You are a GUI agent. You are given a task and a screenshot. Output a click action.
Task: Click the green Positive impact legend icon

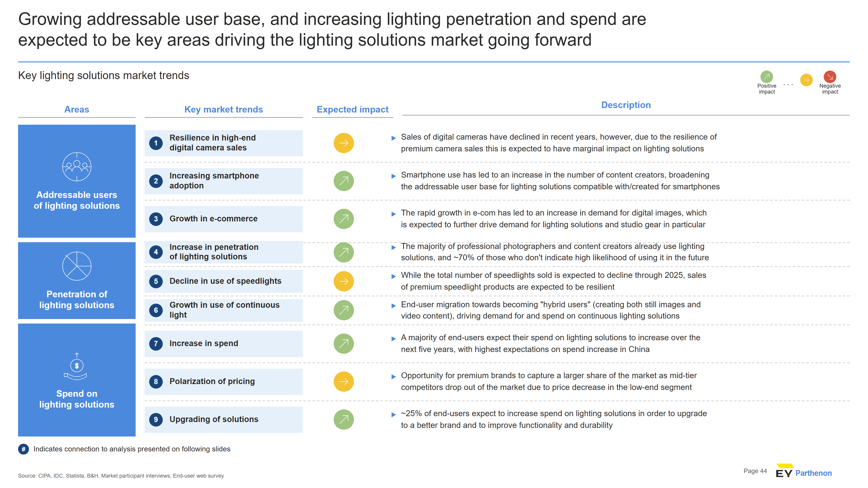pyautogui.click(x=767, y=77)
